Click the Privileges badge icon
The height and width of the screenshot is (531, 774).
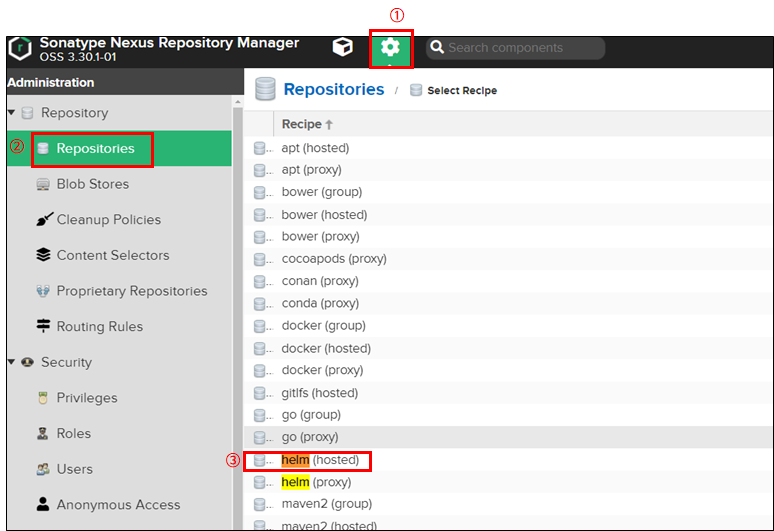43,398
